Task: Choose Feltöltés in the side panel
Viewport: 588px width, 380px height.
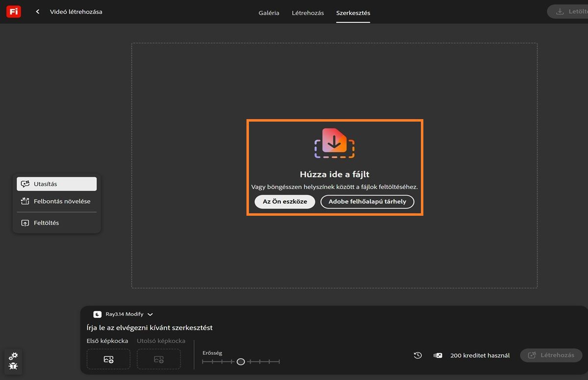Action: point(56,223)
